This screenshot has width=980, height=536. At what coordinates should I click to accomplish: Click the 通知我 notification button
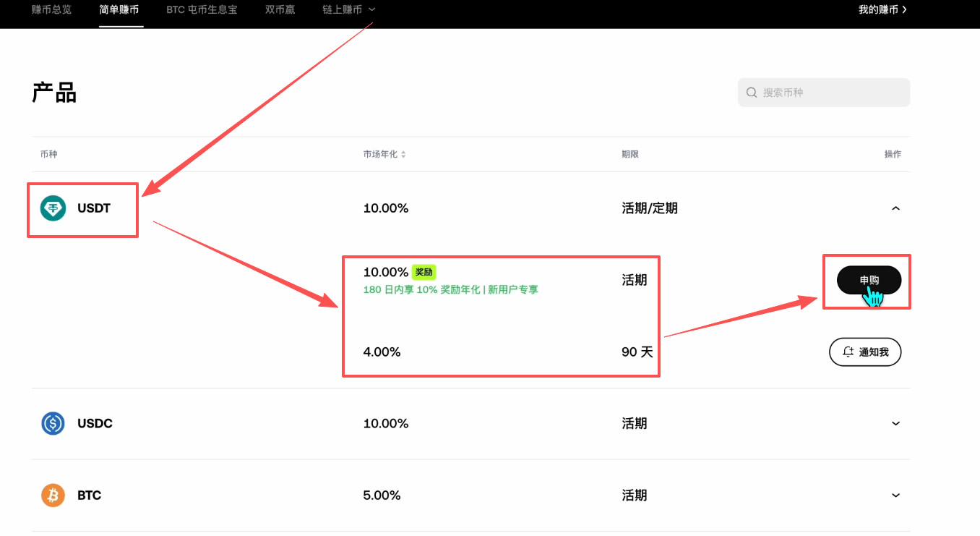tap(865, 352)
